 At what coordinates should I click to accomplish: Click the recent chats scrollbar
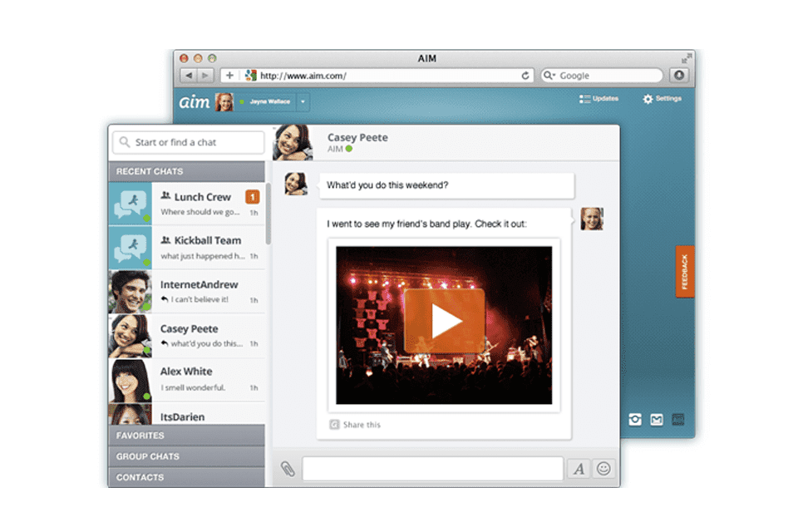[x=268, y=214]
